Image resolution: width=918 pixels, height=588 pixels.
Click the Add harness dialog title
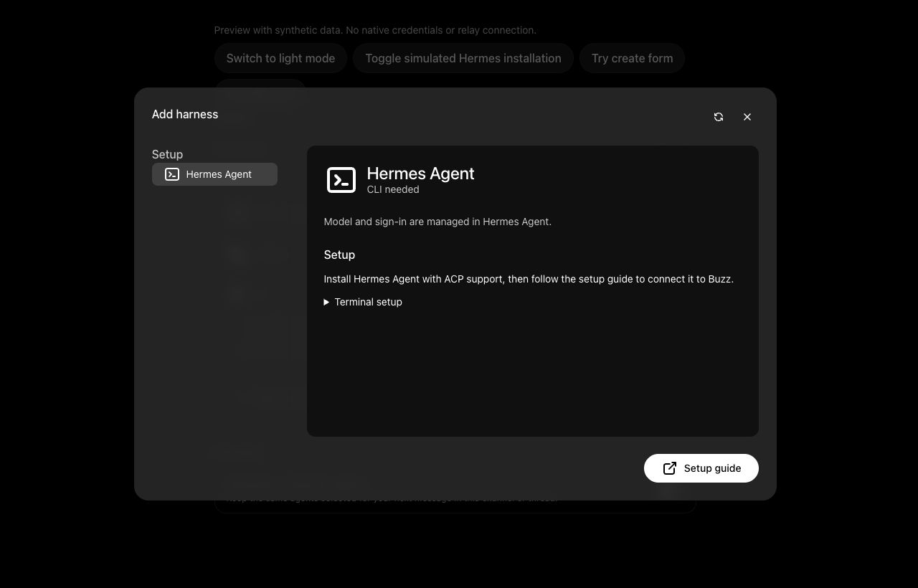pos(185,114)
